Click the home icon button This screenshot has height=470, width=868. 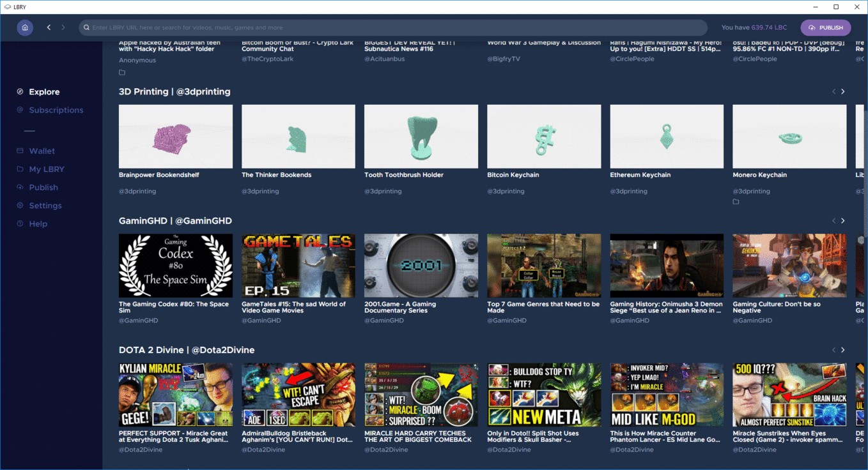pos(25,27)
